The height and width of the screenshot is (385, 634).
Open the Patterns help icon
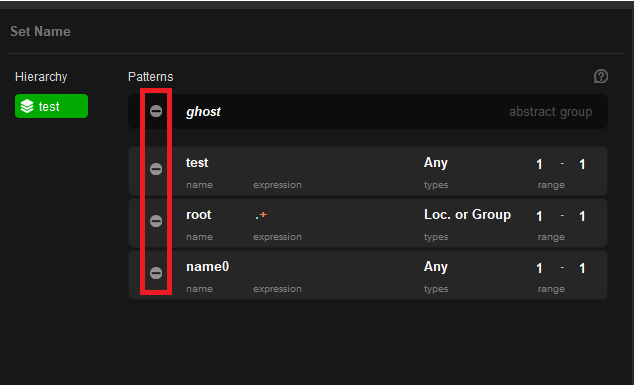601,76
